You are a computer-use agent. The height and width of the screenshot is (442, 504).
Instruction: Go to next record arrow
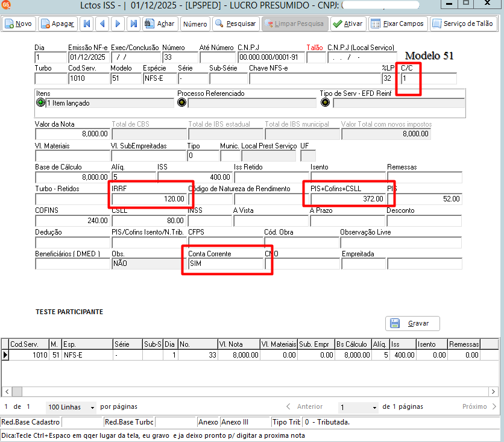pos(118,24)
